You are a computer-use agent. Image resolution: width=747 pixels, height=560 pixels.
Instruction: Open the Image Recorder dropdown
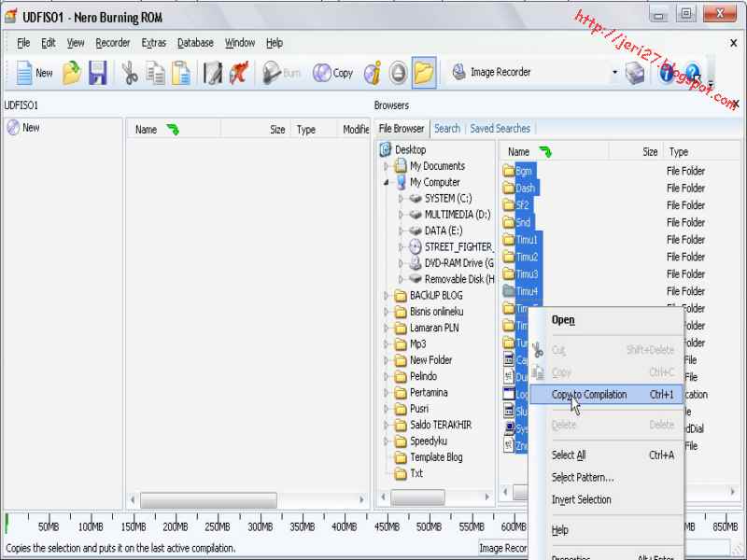point(614,73)
